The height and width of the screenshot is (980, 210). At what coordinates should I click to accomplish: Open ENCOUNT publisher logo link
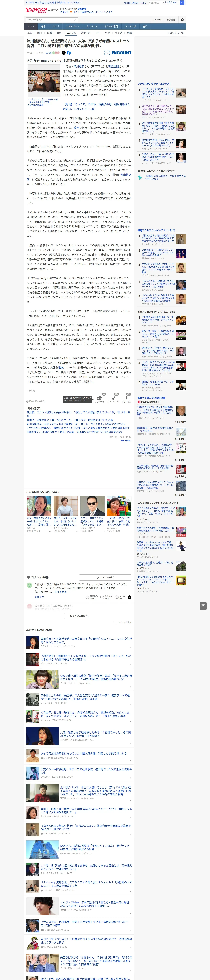click(x=118, y=53)
